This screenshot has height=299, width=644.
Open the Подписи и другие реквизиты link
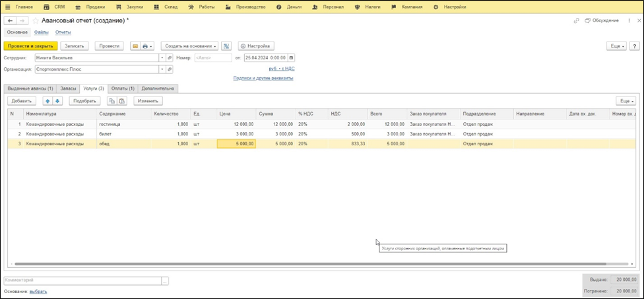tap(263, 78)
